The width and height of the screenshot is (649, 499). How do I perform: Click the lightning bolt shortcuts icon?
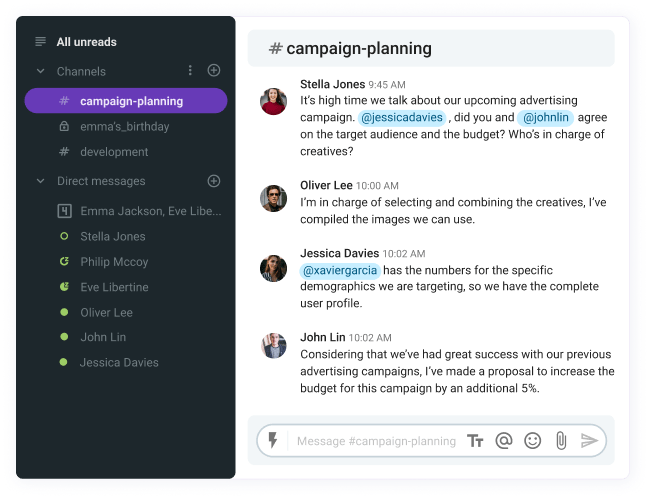[x=272, y=440]
